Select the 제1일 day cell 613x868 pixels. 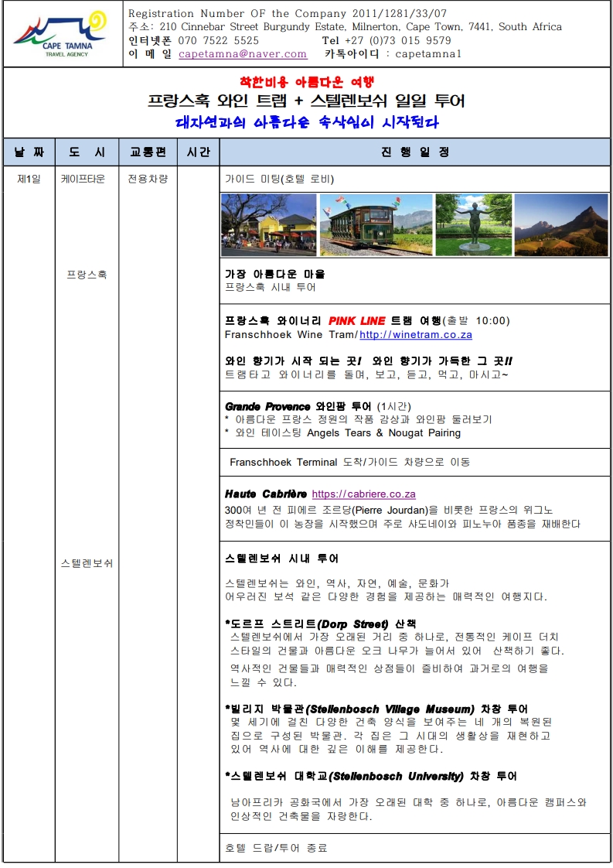tap(29, 179)
